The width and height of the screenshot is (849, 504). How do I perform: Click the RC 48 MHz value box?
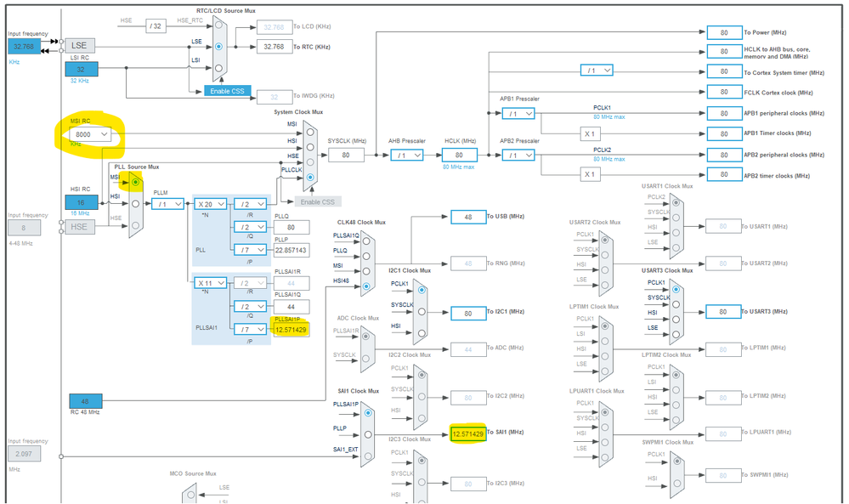[86, 401]
